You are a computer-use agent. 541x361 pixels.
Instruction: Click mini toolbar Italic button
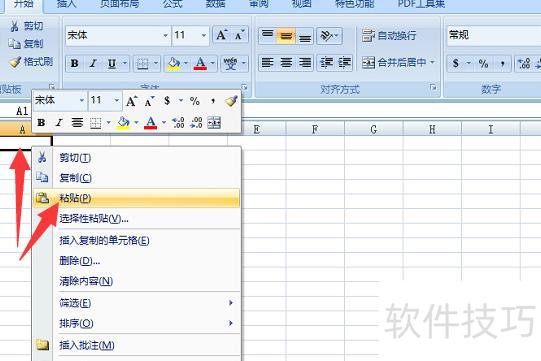pos(59,123)
